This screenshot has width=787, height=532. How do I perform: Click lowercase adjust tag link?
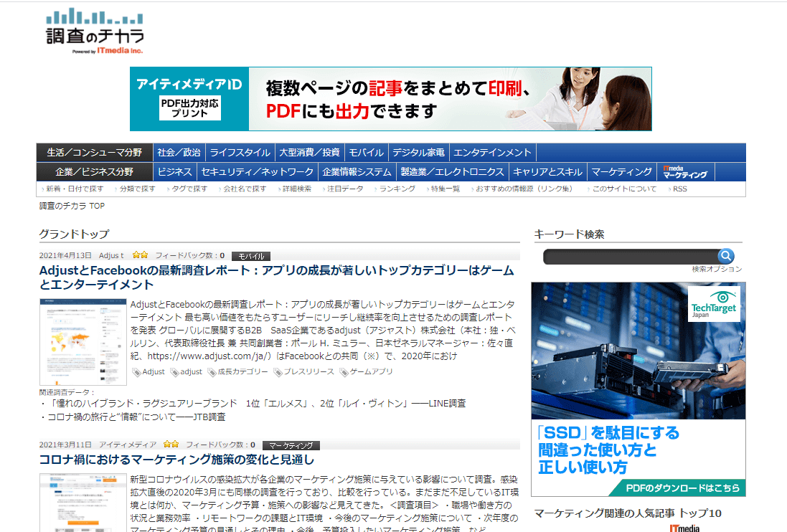(192, 371)
